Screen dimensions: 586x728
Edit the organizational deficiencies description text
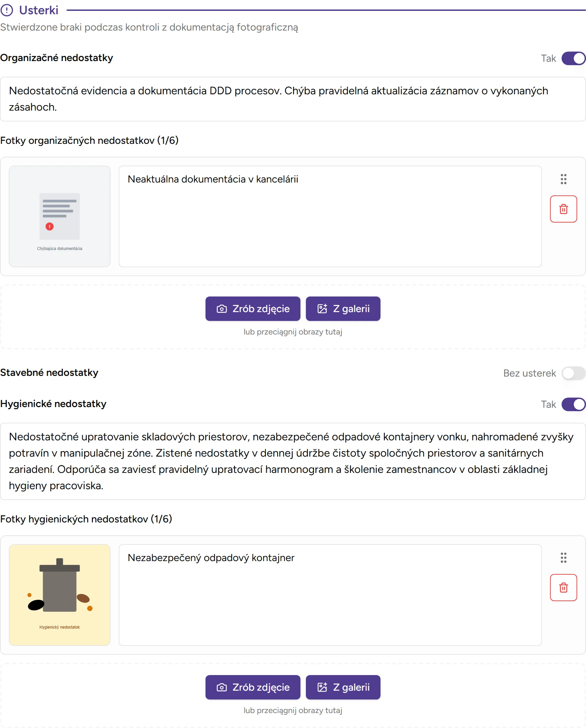(293, 99)
